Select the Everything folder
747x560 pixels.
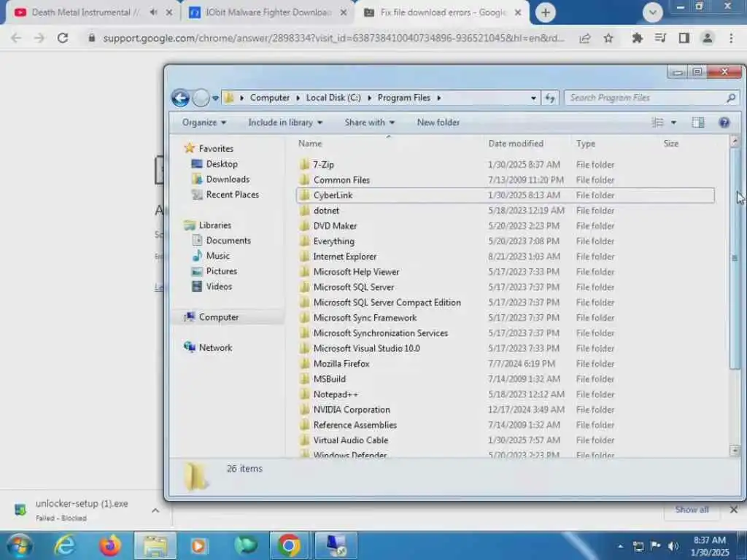(505, 241)
